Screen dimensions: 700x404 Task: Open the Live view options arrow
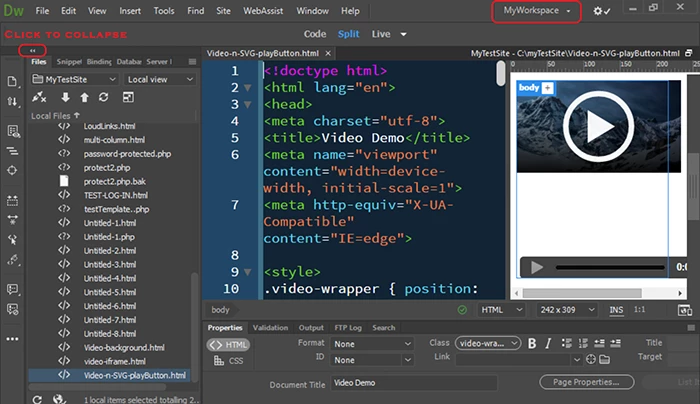(x=403, y=34)
